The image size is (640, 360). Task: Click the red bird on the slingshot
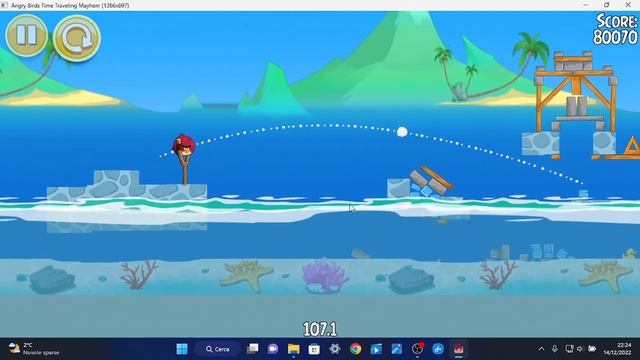pos(184,145)
